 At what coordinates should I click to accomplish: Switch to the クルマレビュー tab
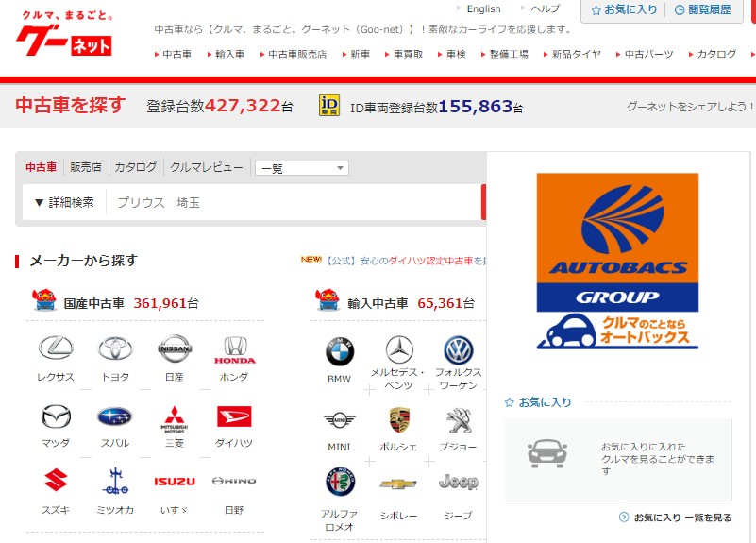[207, 167]
